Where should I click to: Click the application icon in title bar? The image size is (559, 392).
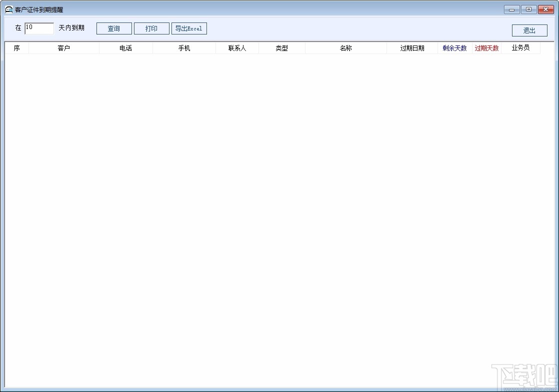9,9
